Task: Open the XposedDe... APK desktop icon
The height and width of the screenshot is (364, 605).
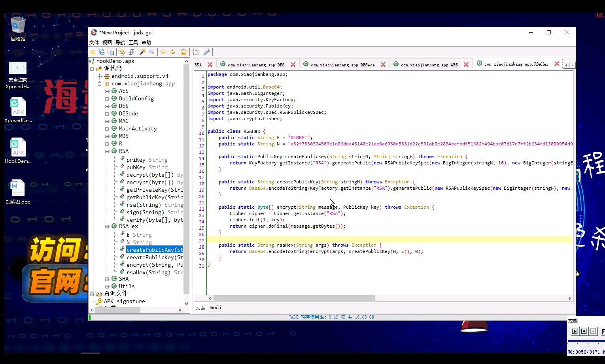Action: (x=18, y=110)
